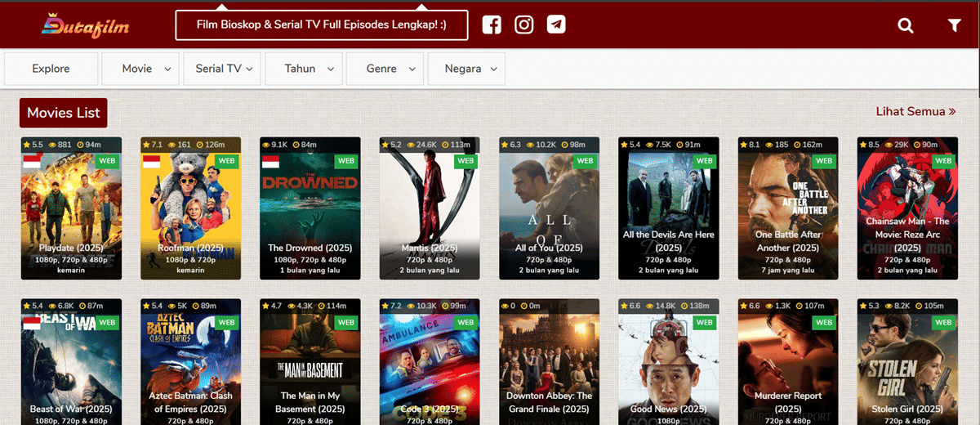Select the Explore menu item
The image size is (980, 425).
coord(51,69)
